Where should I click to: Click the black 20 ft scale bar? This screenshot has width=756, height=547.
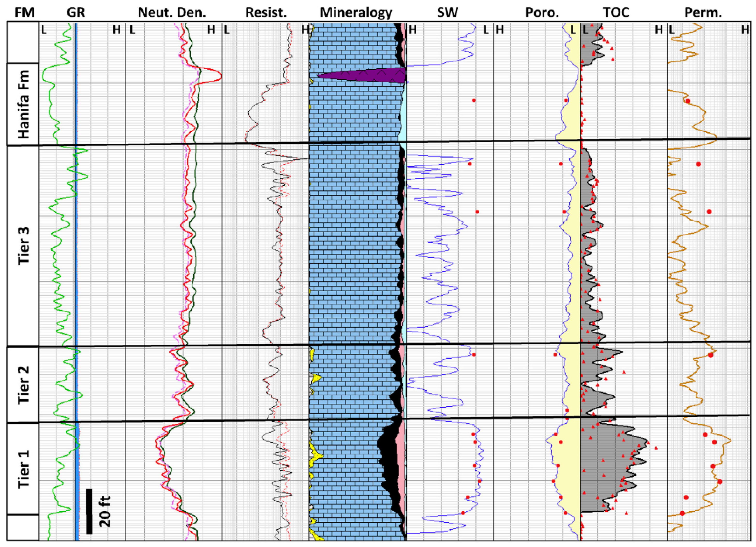tap(89, 511)
